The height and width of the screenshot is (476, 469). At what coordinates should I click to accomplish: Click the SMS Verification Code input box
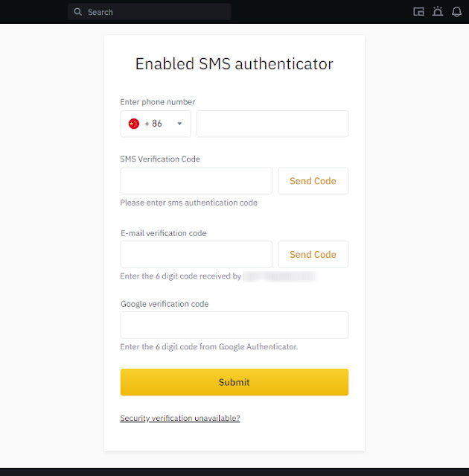[197, 181]
